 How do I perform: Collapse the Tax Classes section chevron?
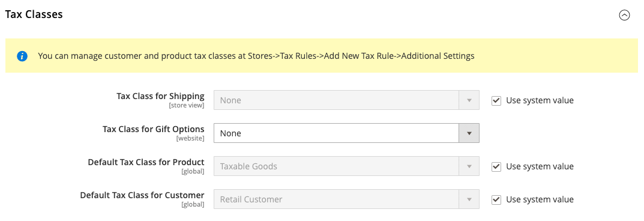624,15
